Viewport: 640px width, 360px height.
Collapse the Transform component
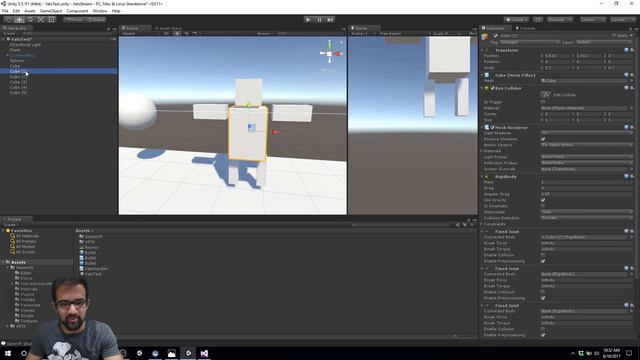click(482, 50)
